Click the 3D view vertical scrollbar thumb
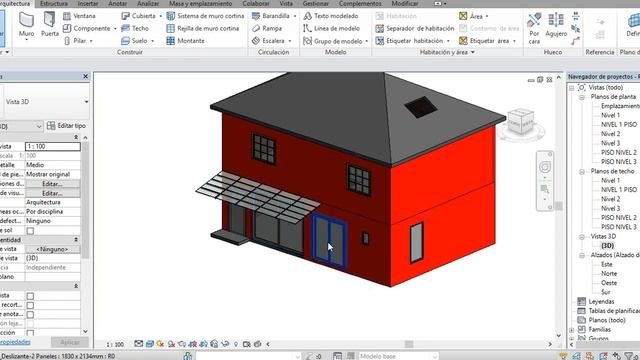 click(x=559, y=206)
